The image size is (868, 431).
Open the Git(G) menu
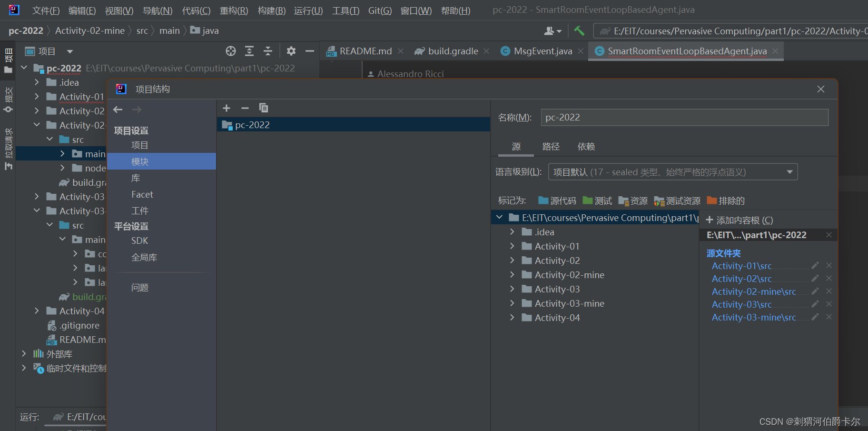(380, 10)
